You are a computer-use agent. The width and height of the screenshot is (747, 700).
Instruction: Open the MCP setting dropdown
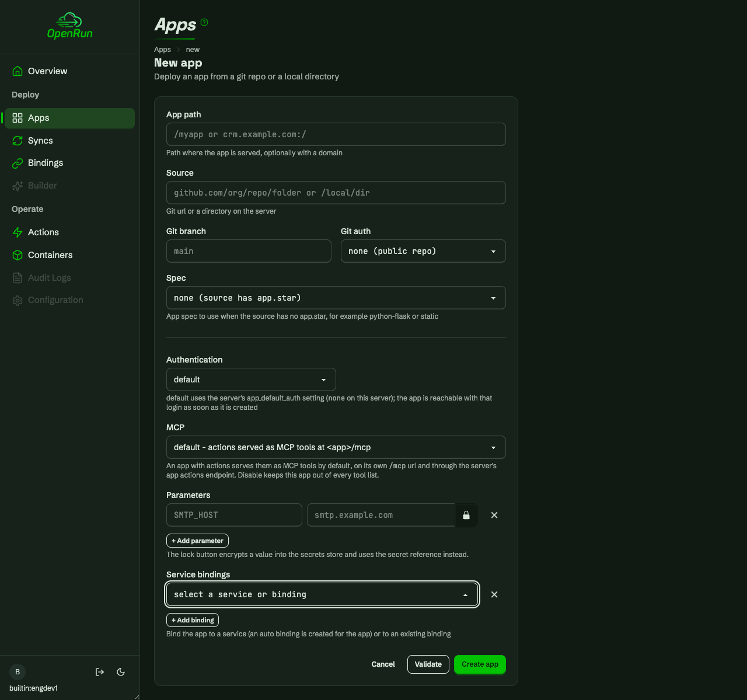coord(336,447)
